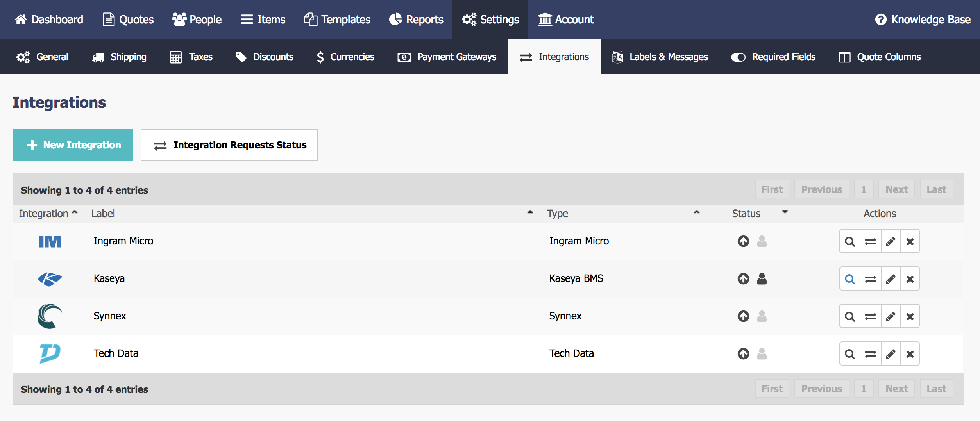Sort by the Status column arrow
Viewport: 980px width, 421px height.
pos(785,212)
